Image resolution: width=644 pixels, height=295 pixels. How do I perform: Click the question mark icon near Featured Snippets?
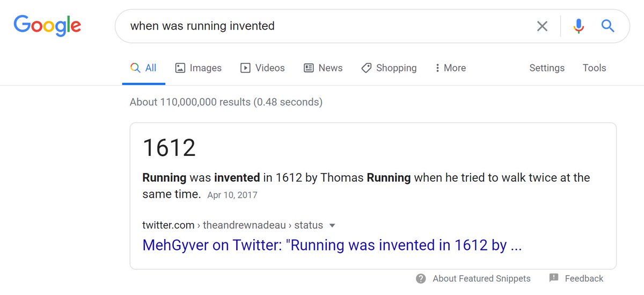(x=421, y=278)
